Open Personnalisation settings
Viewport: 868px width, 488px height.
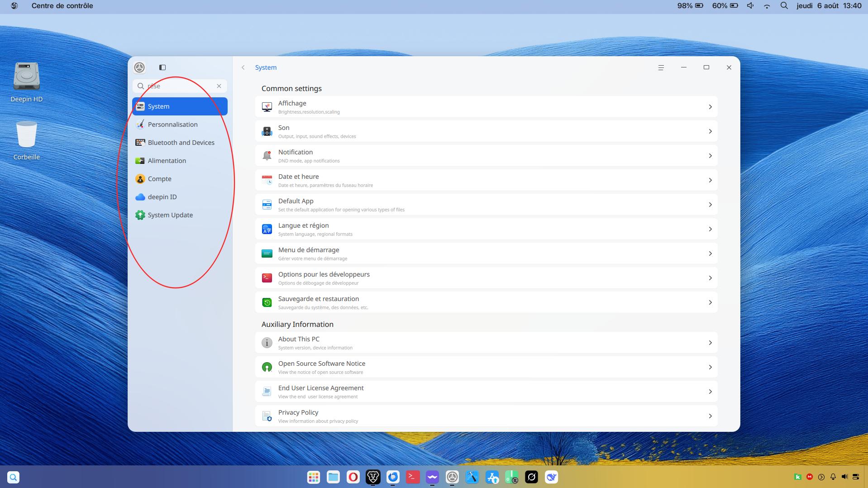[x=180, y=124]
